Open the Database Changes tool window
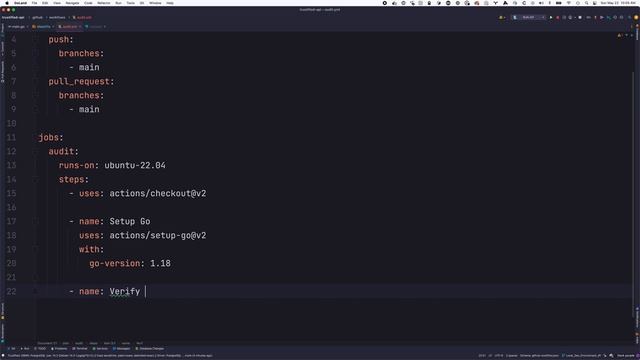640x360 pixels. coord(150,349)
